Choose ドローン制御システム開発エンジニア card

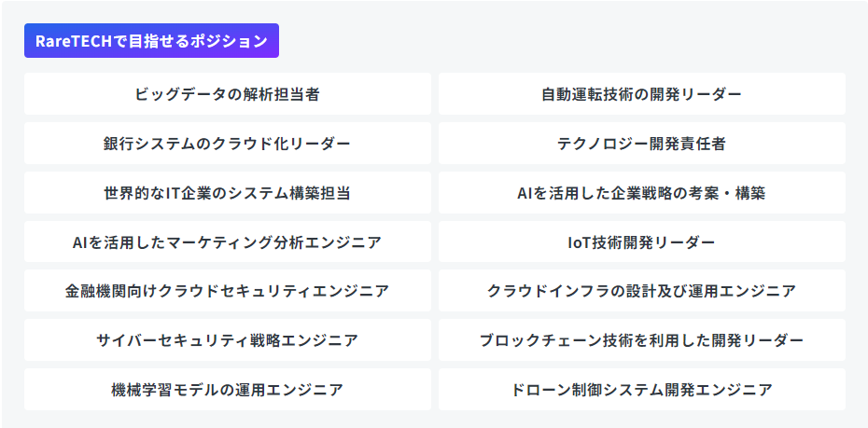(641, 390)
